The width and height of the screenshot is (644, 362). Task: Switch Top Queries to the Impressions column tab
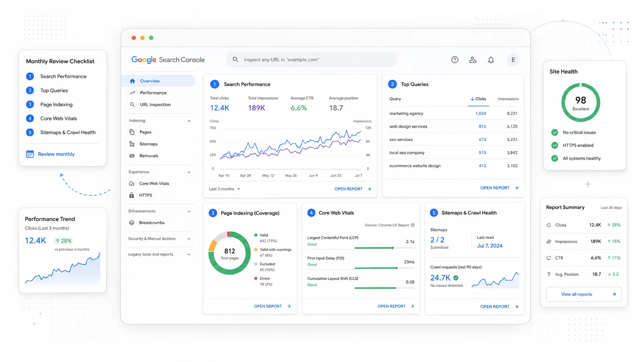coord(508,99)
